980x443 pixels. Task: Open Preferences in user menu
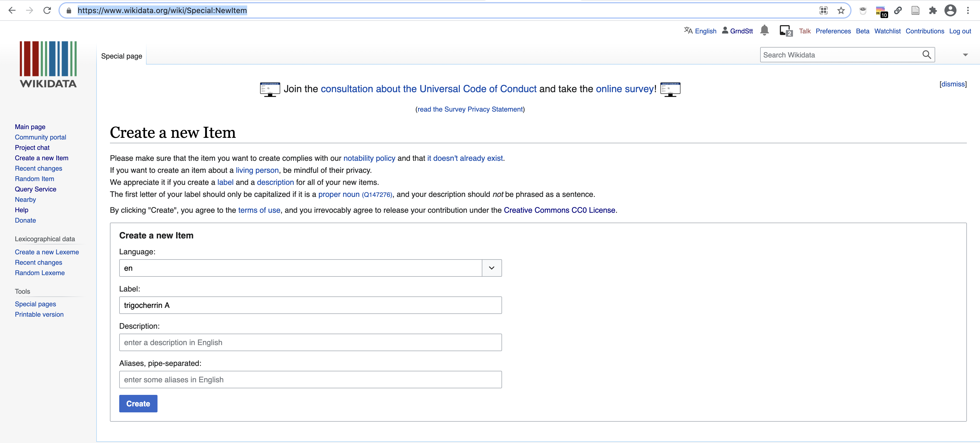click(x=833, y=31)
